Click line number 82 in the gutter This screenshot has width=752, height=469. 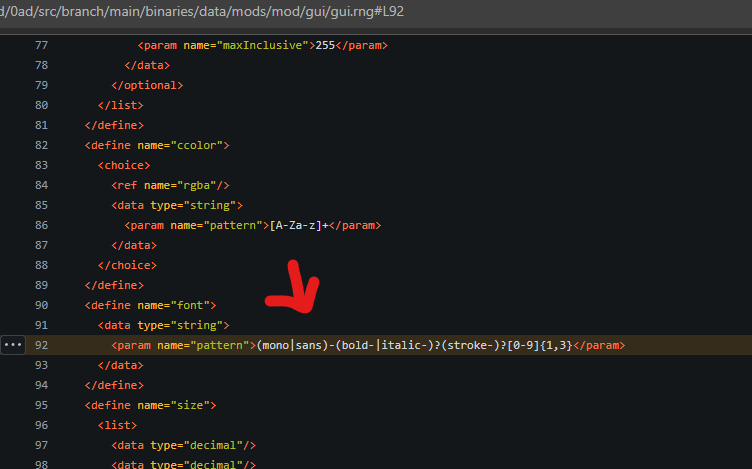pos(41,145)
